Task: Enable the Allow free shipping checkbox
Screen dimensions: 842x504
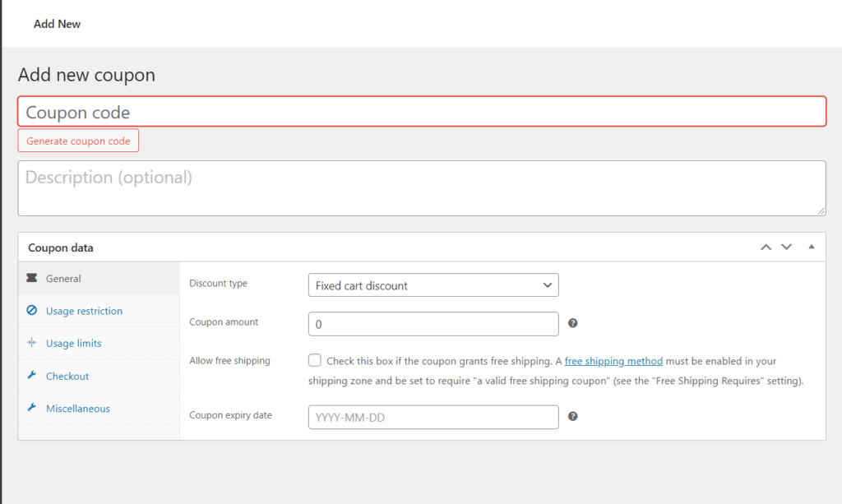Action: tap(315, 360)
